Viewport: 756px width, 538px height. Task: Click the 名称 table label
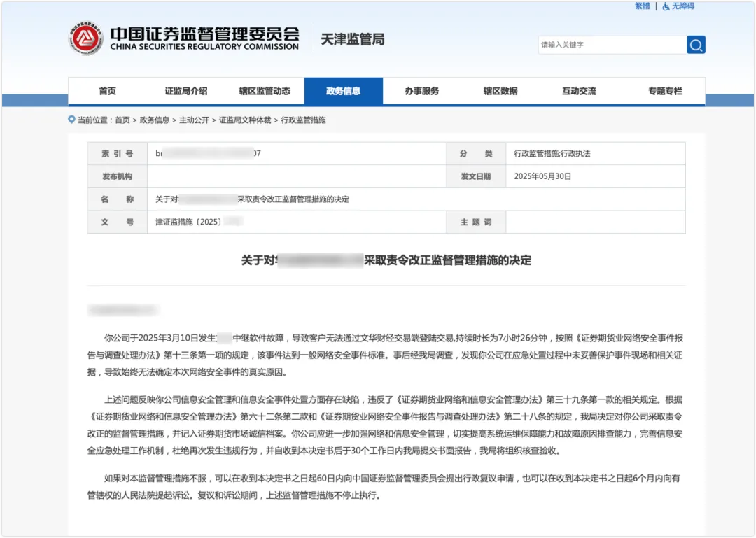pos(117,199)
